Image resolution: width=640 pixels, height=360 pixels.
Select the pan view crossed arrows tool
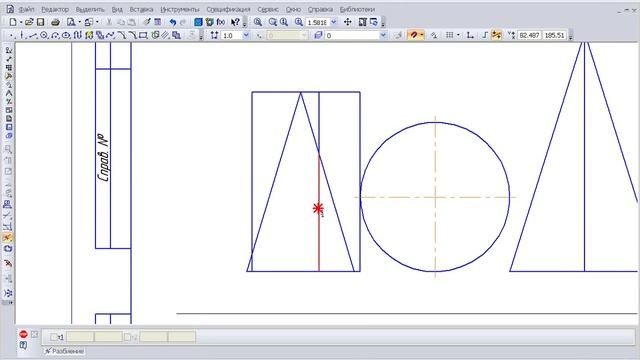pos(347,22)
